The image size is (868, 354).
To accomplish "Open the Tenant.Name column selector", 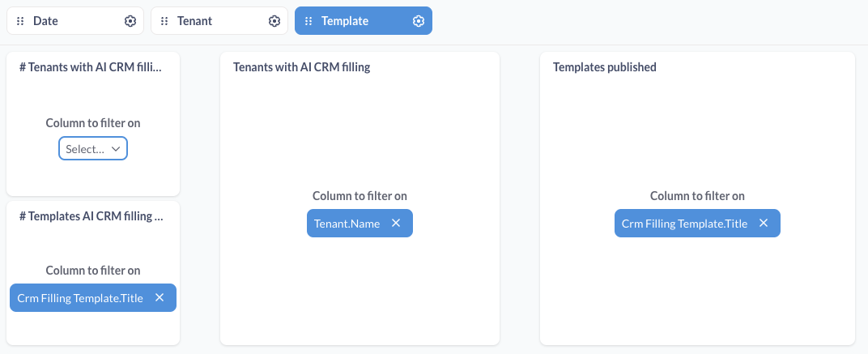I will coord(347,224).
